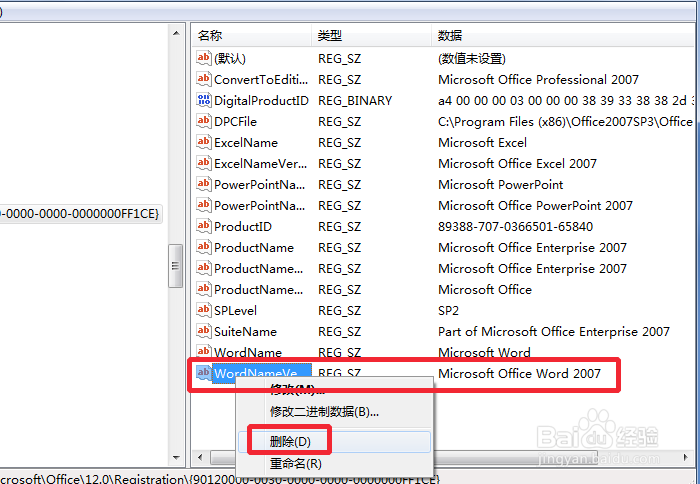Select icon of PowerPointNa... with value Microsoft PowerPoint
Viewport: 700px width, 484px height.
click(x=204, y=184)
